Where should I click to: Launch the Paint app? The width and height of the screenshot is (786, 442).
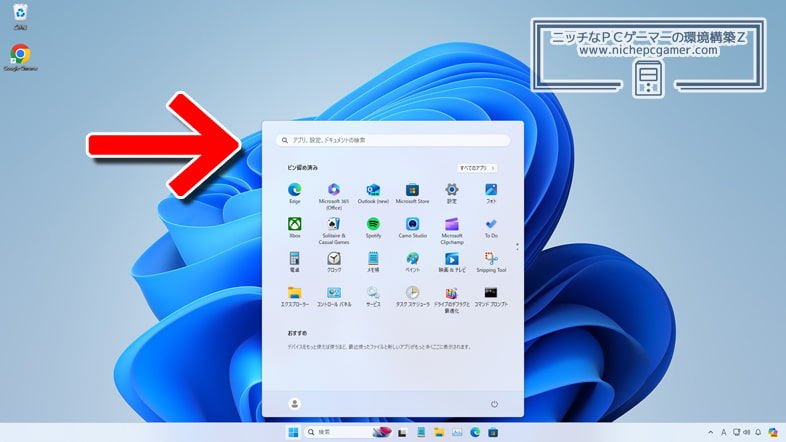pyautogui.click(x=412, y=262)
